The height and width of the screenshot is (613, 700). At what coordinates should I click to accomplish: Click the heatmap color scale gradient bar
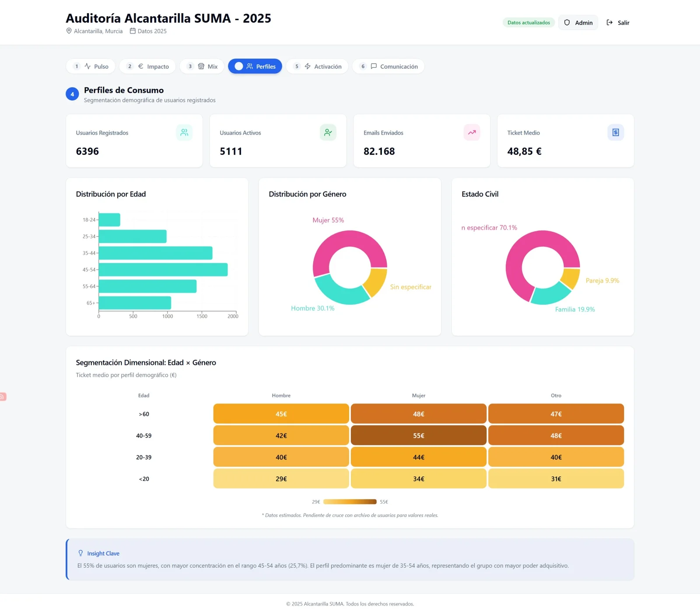pos(350,502)
